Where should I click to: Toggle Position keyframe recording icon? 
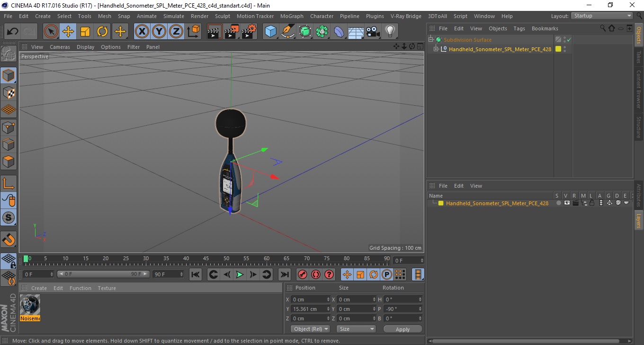point(347,274)
